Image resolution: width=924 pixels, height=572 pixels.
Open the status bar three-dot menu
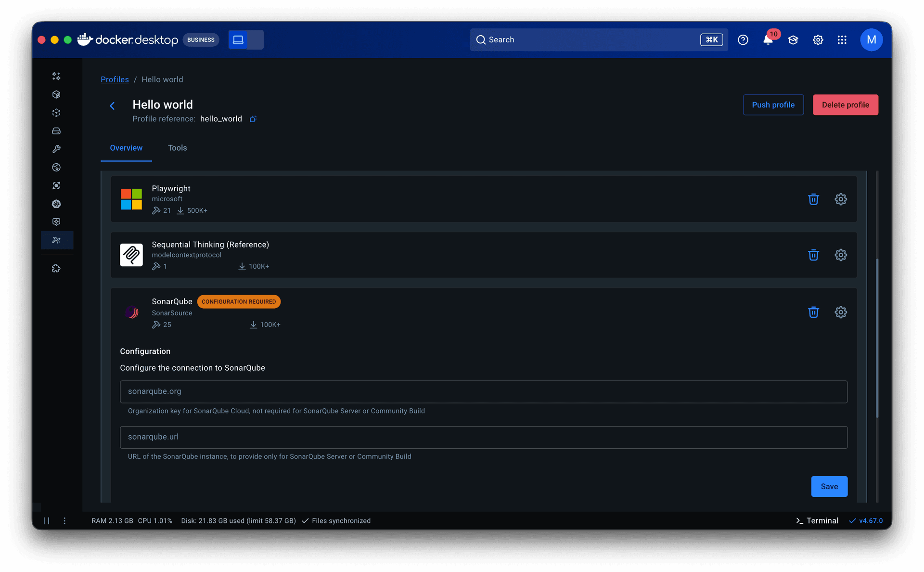pos(64,520)
